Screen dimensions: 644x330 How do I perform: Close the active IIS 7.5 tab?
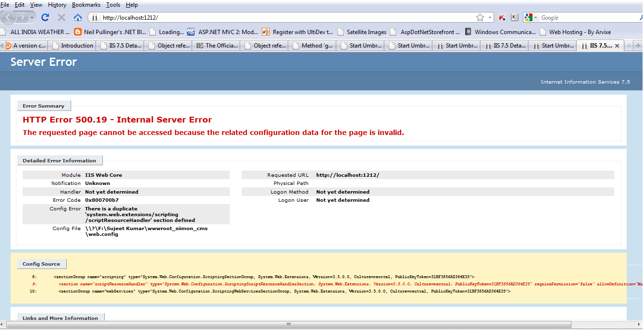coord(617,46)
